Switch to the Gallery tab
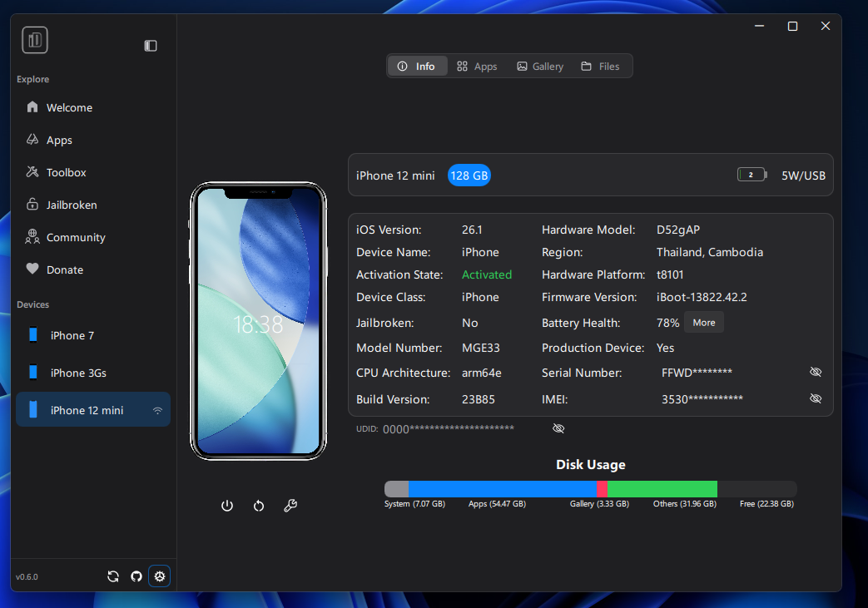This screenshot has width=868, height=608. [x=540, y=67]
